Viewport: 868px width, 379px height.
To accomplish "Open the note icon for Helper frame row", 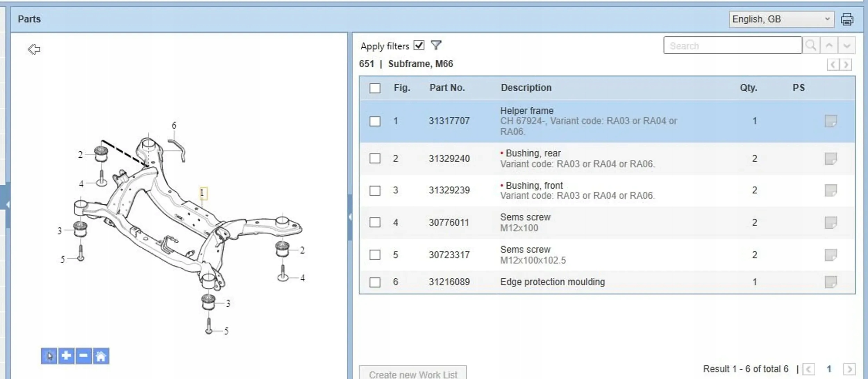I will [831, 121].
